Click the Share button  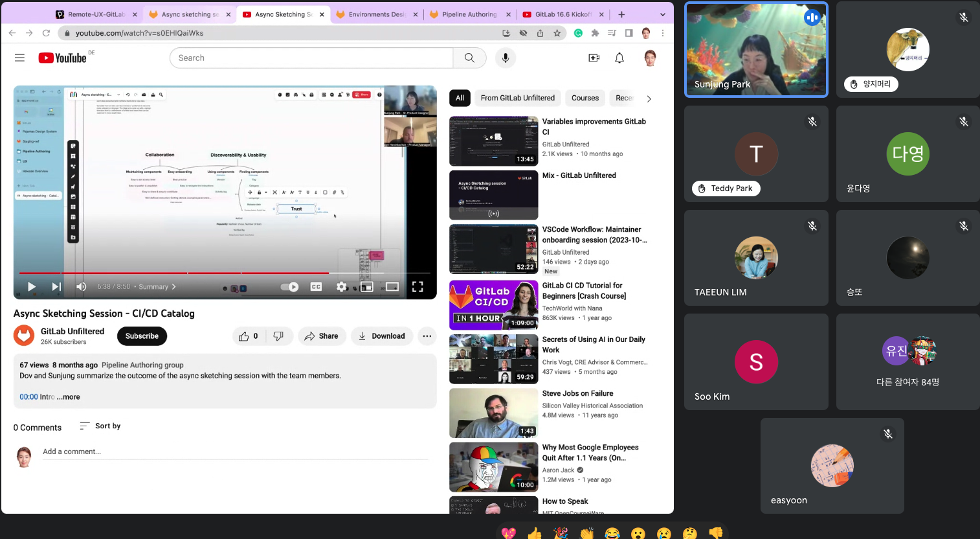click(322, 336)
